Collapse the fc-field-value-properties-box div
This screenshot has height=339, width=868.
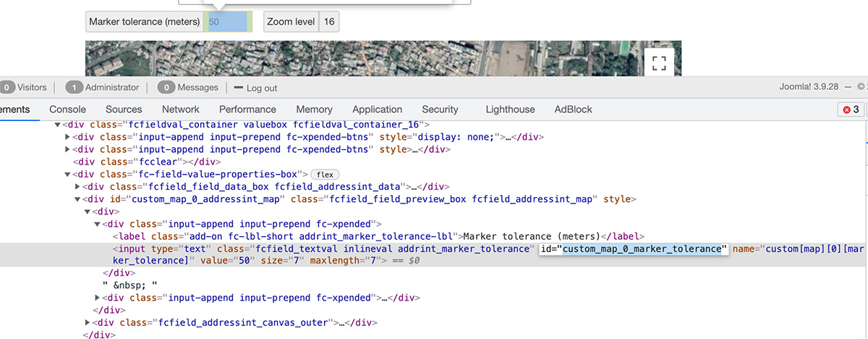(69, 174)
